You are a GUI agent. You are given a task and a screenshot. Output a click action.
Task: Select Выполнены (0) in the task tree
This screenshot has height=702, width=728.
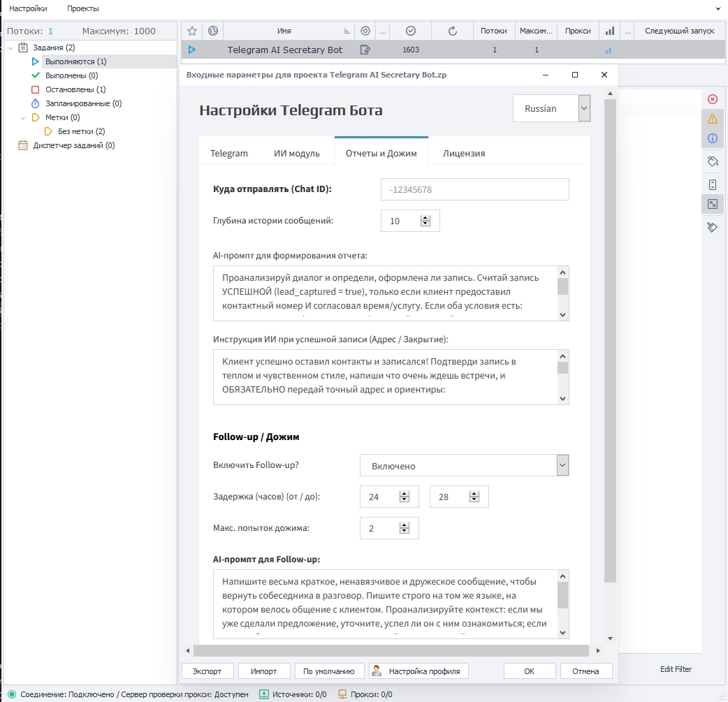pyautogui.click(x=71, y=75)
